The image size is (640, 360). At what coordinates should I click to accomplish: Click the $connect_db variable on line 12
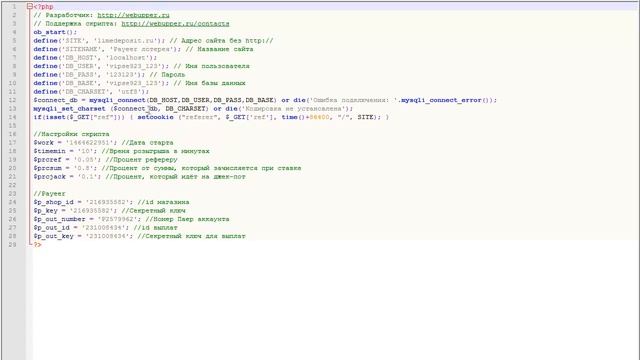point(55,100)
